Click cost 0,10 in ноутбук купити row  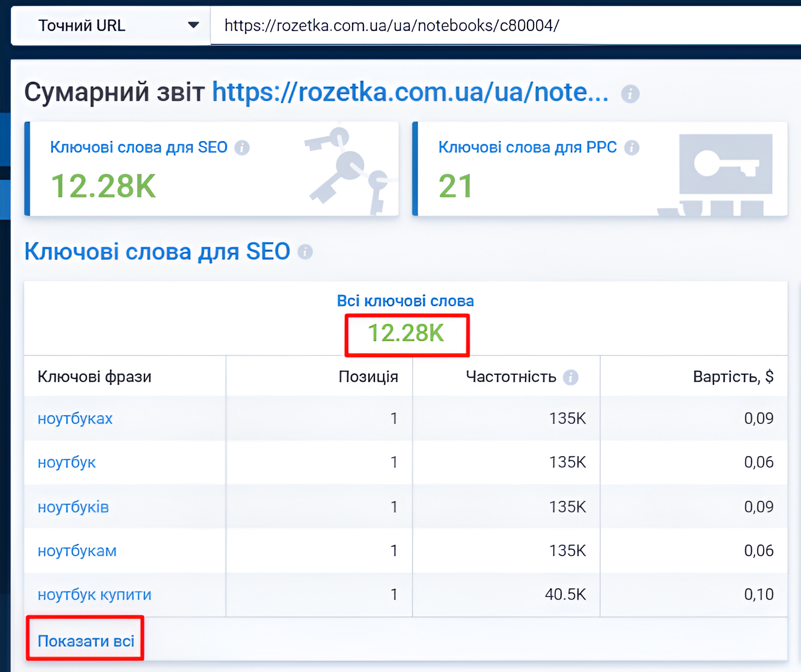(759, 594)
